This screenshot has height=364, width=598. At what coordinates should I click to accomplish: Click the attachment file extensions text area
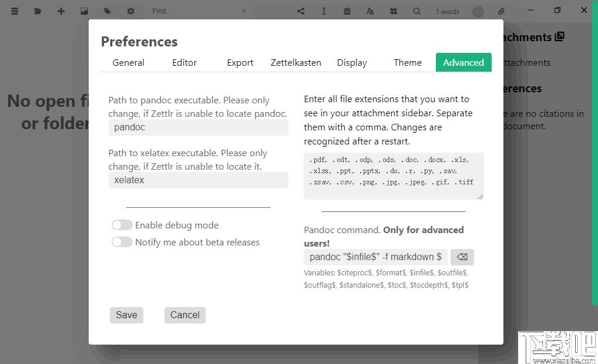394,176
